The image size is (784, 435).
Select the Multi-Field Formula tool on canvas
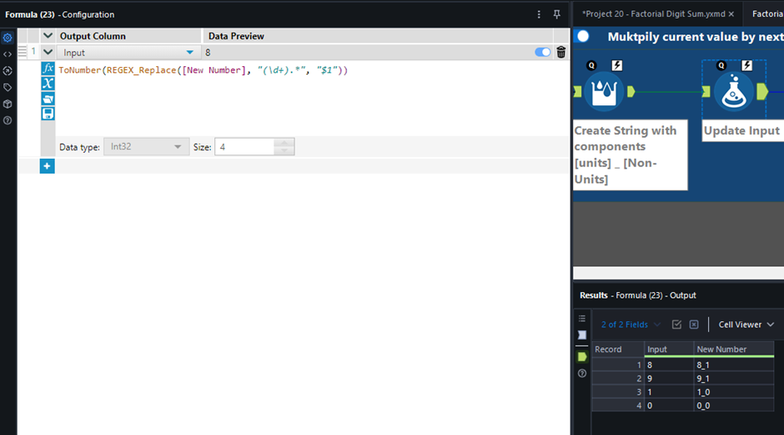tap(604, 92)
